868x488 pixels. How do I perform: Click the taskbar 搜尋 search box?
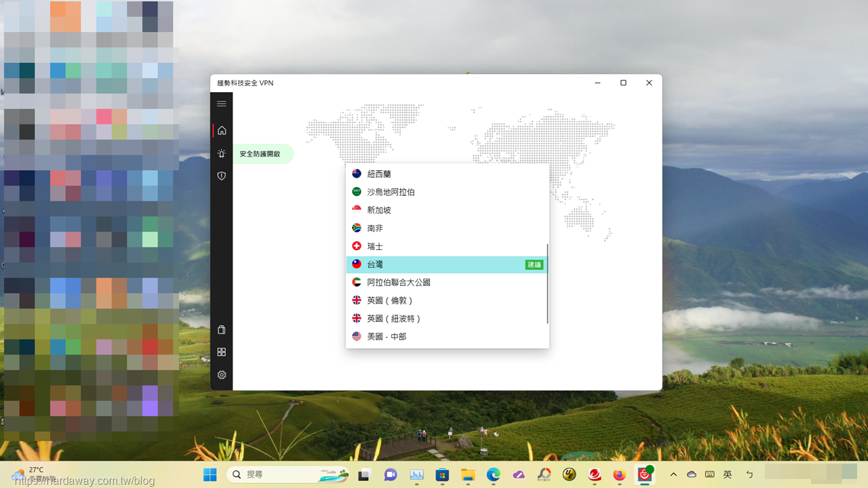coord(288,475)
